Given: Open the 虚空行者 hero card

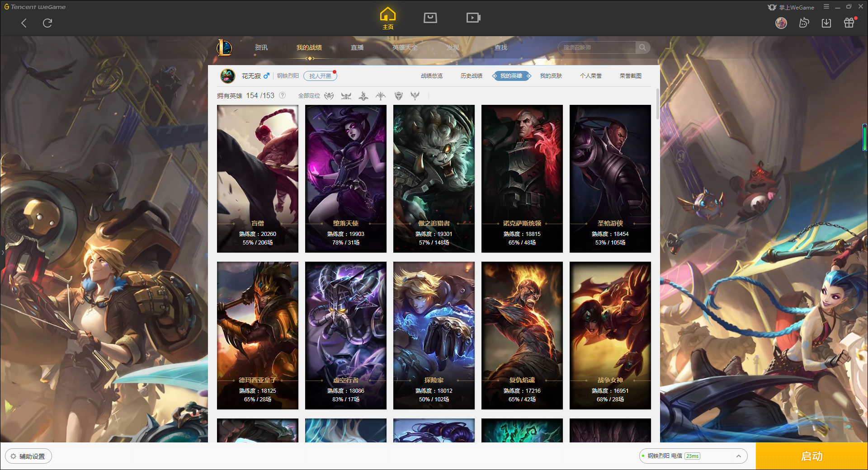Looking at the screenshot, I should pos(346,335).
